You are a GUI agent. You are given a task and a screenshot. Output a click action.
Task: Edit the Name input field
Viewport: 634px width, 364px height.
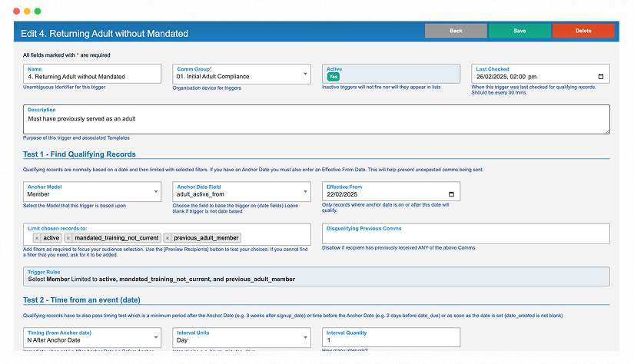(92, 74)
